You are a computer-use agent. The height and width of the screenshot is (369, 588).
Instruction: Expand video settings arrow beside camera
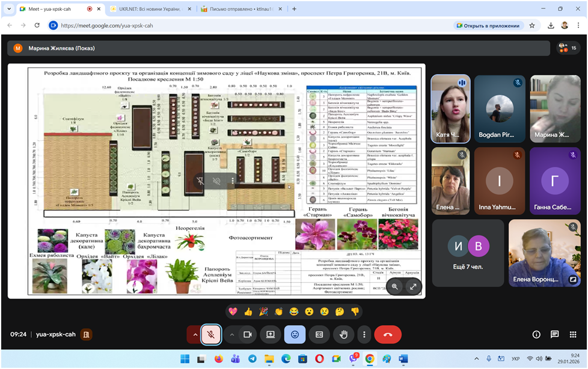[231, 334]
